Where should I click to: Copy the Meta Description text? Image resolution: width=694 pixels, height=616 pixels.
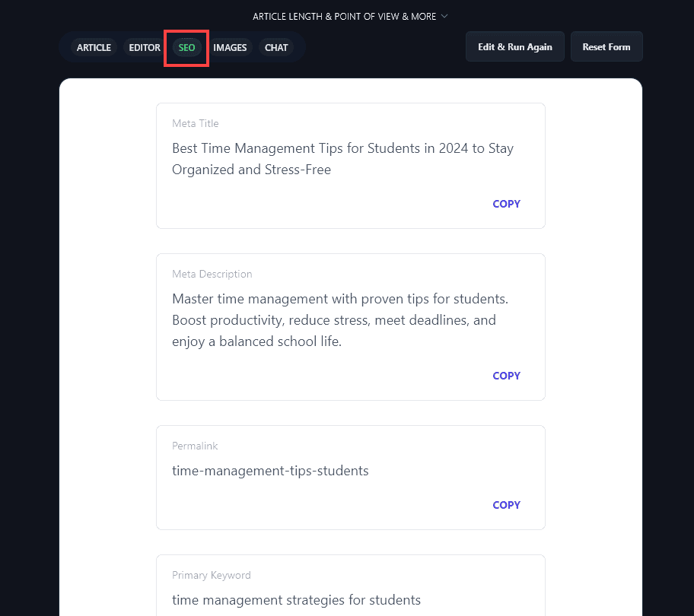coord(506,375)
